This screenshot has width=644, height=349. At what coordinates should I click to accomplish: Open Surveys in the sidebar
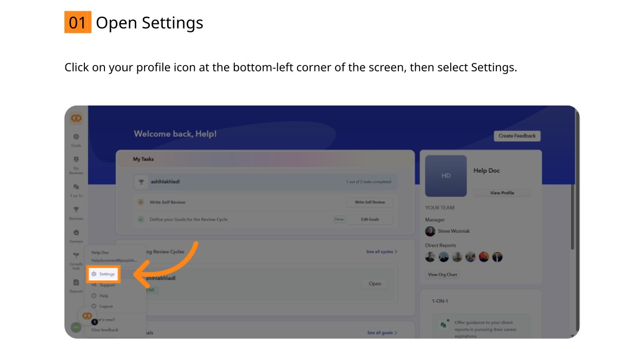pos(76,236)
